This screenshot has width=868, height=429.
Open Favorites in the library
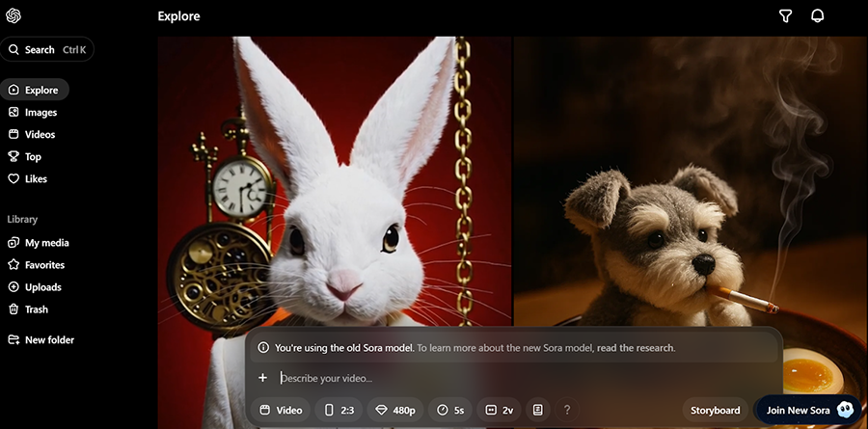[44, 264]
